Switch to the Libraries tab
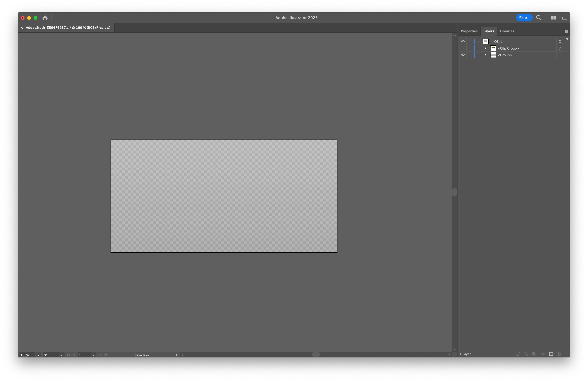 (507, 31)
